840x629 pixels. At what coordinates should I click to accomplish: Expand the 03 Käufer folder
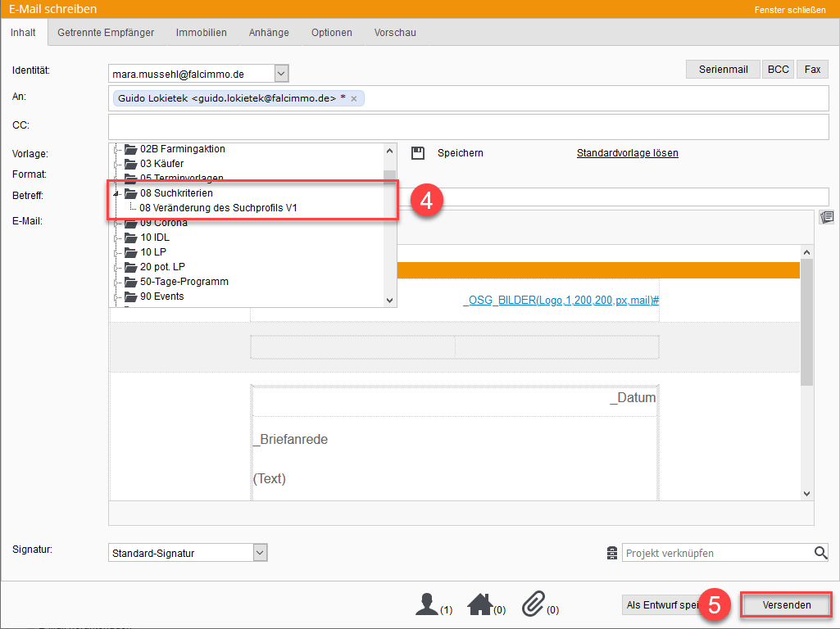coord(116,164)
